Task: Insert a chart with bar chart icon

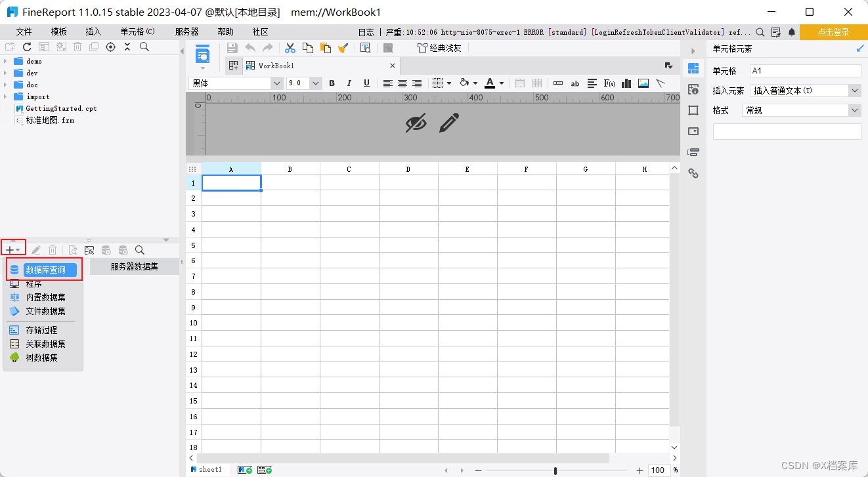Action: [626, 83]
